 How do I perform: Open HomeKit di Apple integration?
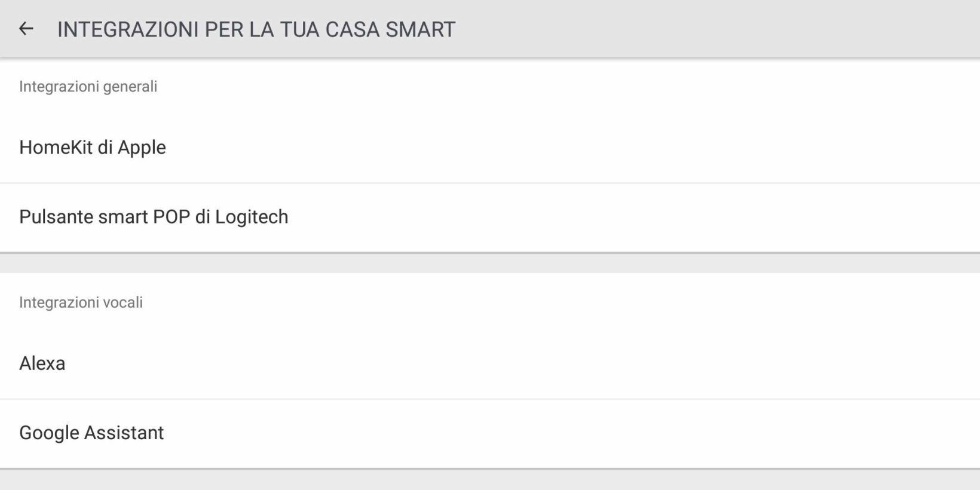pyautogui.click(x=93, y=148)
